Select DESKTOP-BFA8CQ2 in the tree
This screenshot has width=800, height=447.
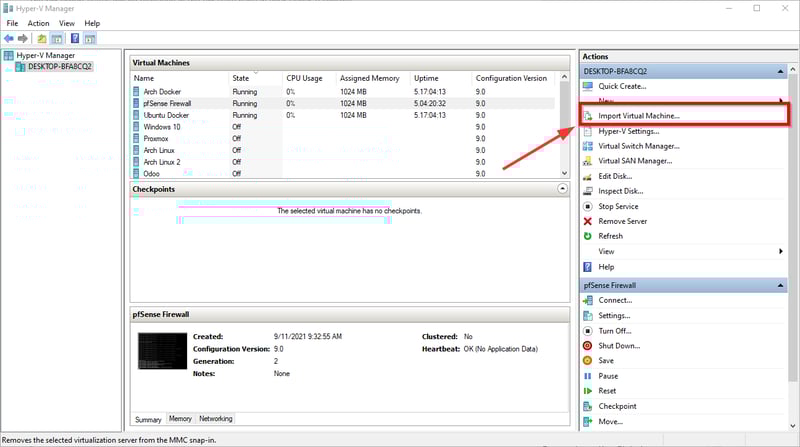point(59,67)
